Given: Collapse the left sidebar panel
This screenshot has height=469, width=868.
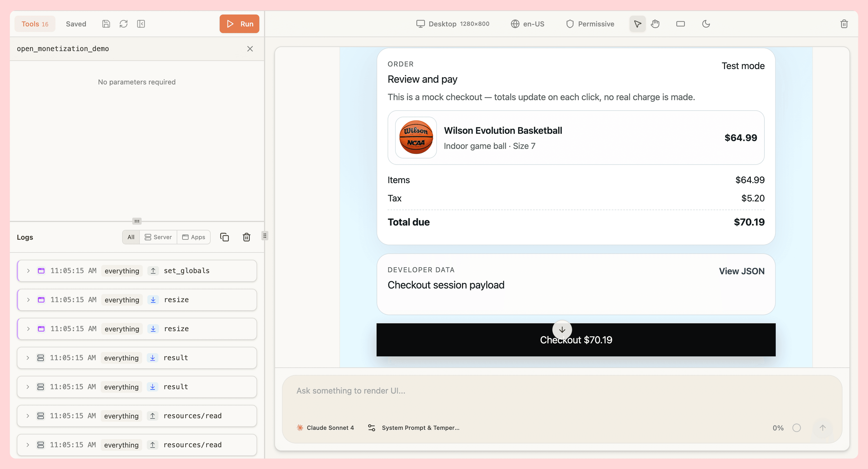Looking at the screenshot, I should tap(141, 24).
